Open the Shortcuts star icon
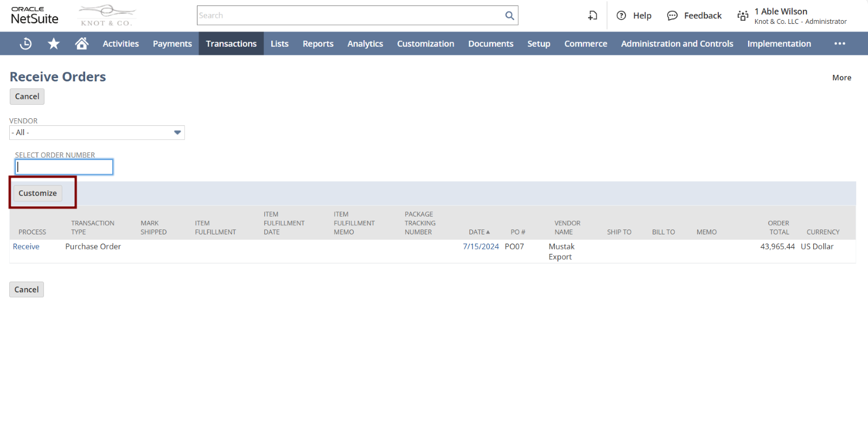Image resolution: width=868 pixels, height=421 pixels. pyautogui.click(x=54, y=44)
